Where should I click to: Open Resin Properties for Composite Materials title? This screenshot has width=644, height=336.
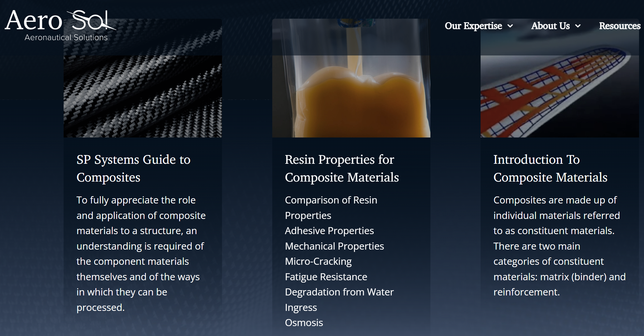(x=342, y=168)
